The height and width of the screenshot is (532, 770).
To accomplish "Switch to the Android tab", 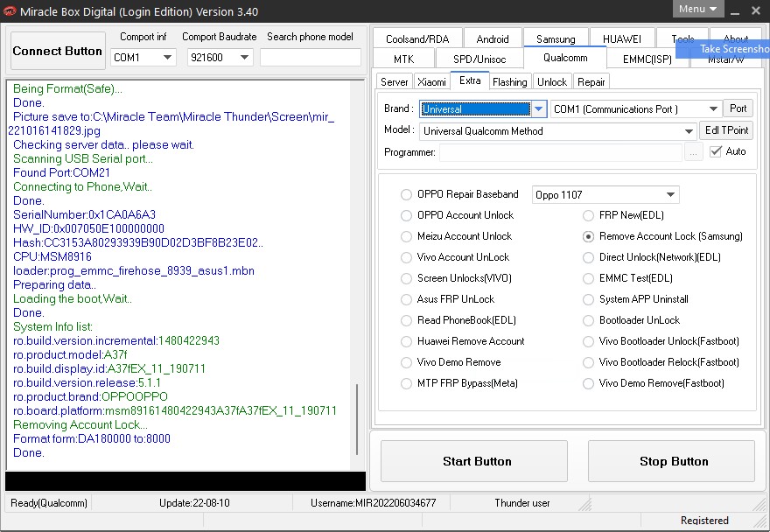I will 493,38.
